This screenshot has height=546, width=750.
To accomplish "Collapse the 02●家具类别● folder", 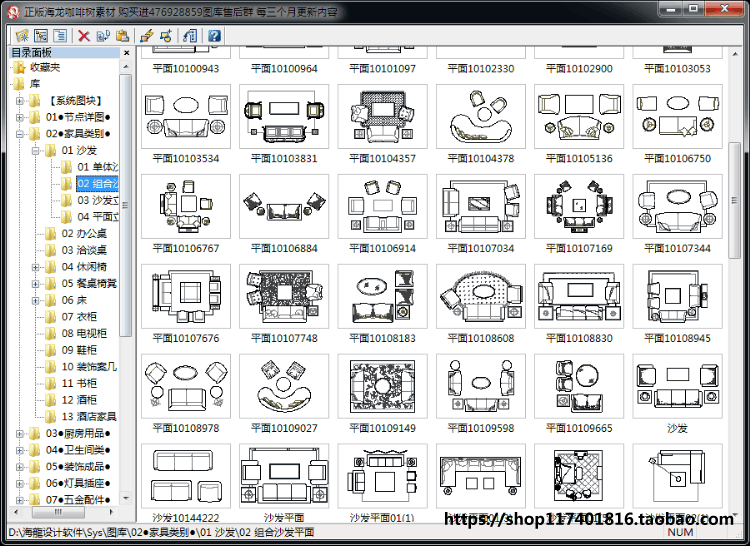I will pyautogui.click(x=20, y=134).
